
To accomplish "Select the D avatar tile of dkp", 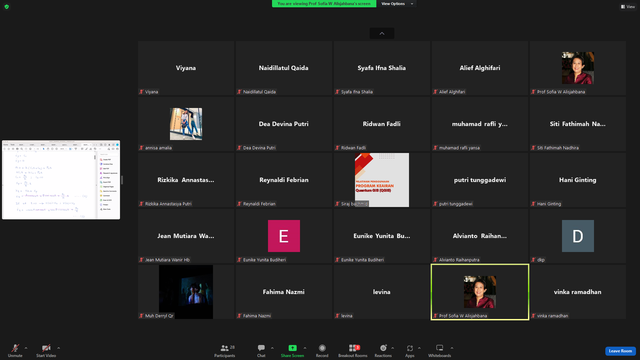I will click(578, 236).
